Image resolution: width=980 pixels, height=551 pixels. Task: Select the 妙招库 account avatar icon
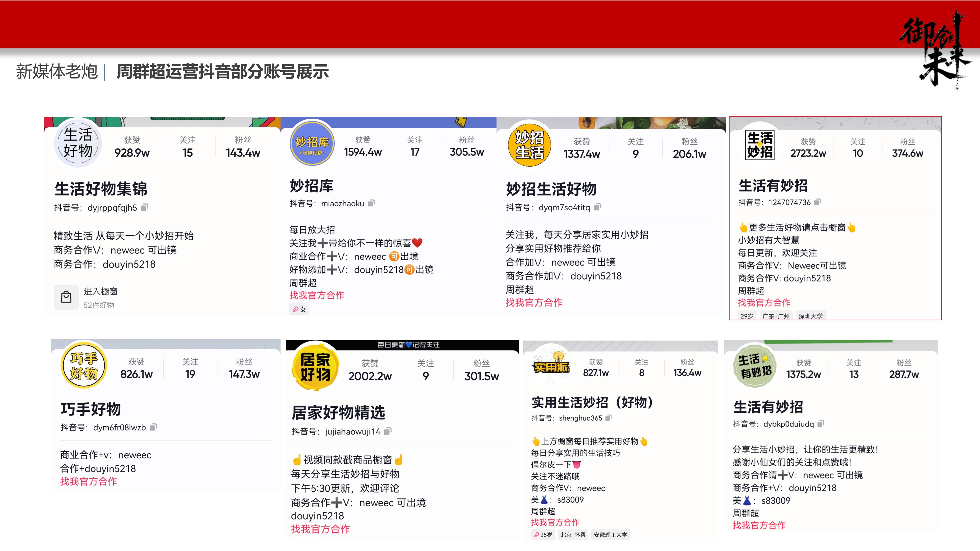pyautogui.click(x=312, y=144)
